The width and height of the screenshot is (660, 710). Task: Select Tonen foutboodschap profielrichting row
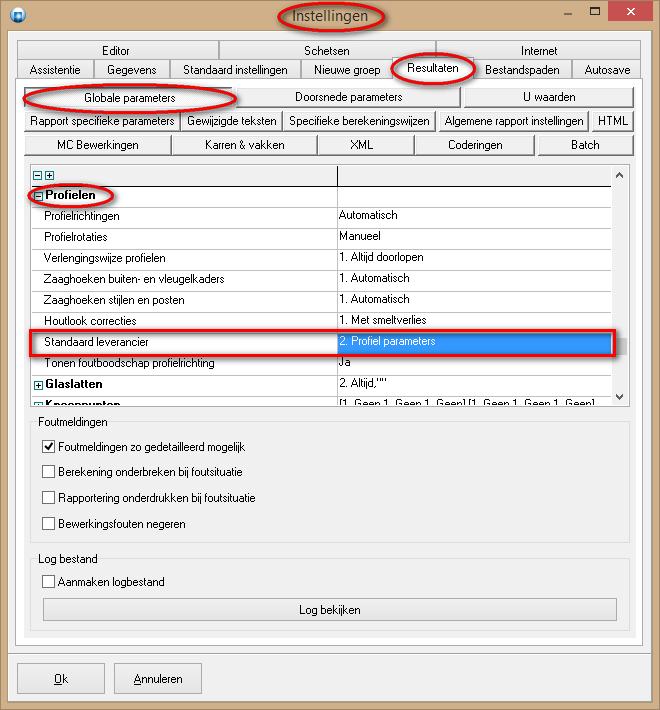(321, 363)
